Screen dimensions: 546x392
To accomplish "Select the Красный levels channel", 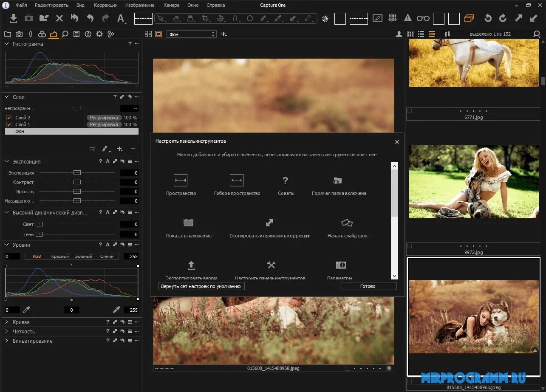I will [x=60, y=256].
